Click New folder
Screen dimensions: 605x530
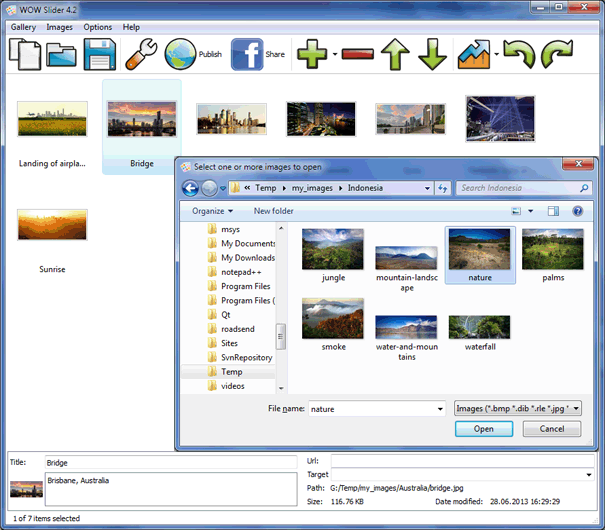click(x=274, y=211)
